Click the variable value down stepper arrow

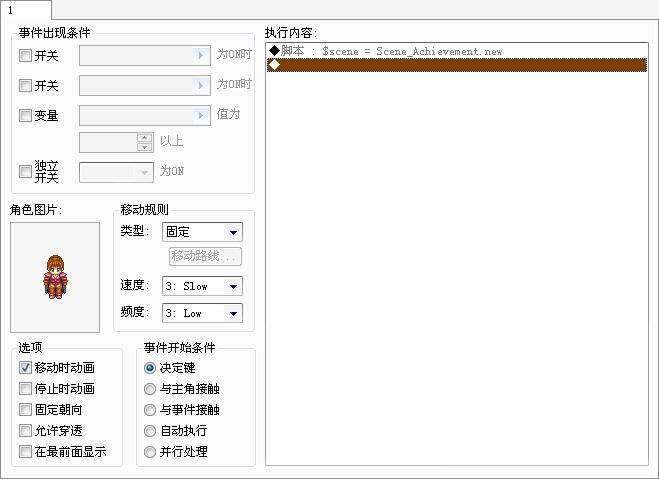(x=145, y=147)
